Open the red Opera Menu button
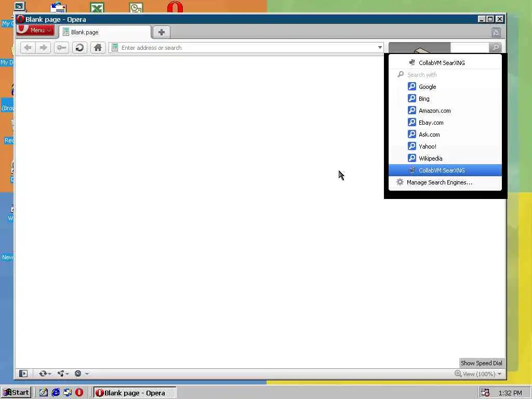Screen dimensions: 532x399 pos(35,30)
